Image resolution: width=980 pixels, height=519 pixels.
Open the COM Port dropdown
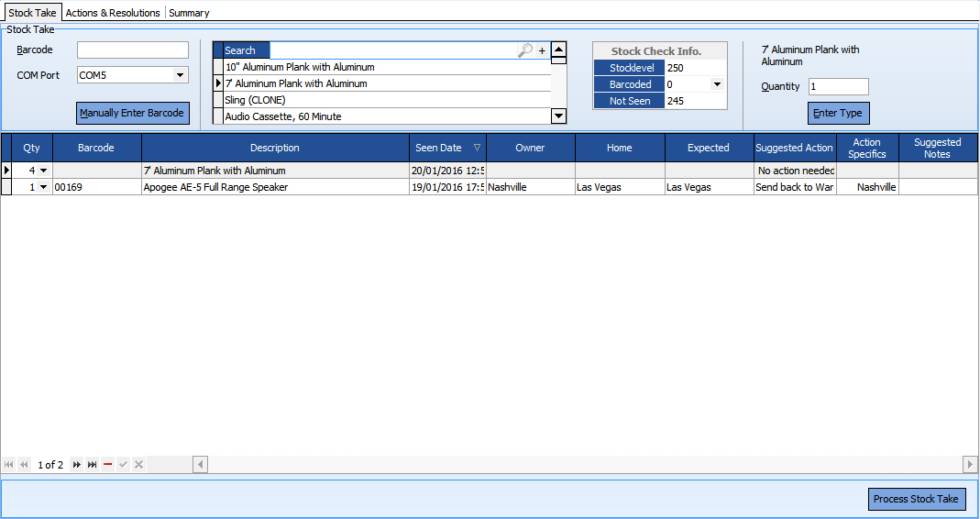[x=180, y=75]
